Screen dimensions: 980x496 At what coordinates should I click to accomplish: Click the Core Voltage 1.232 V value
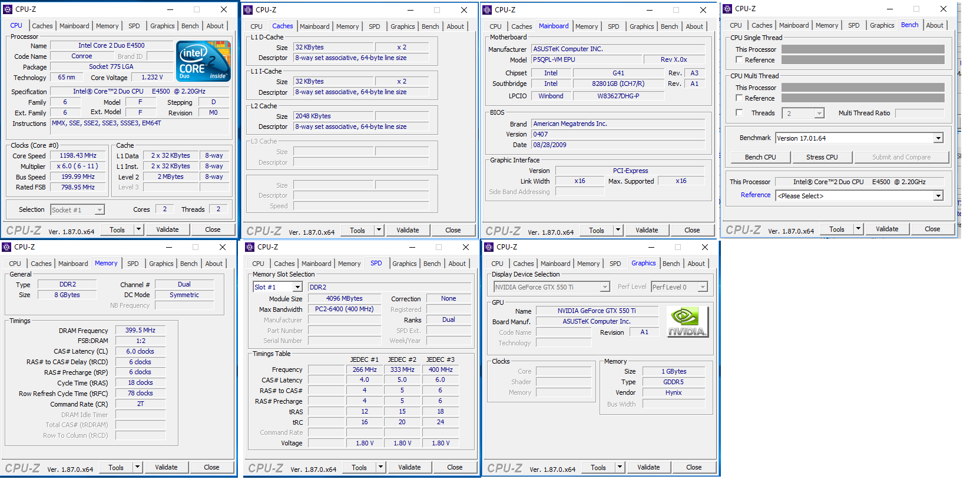(153, 77)
